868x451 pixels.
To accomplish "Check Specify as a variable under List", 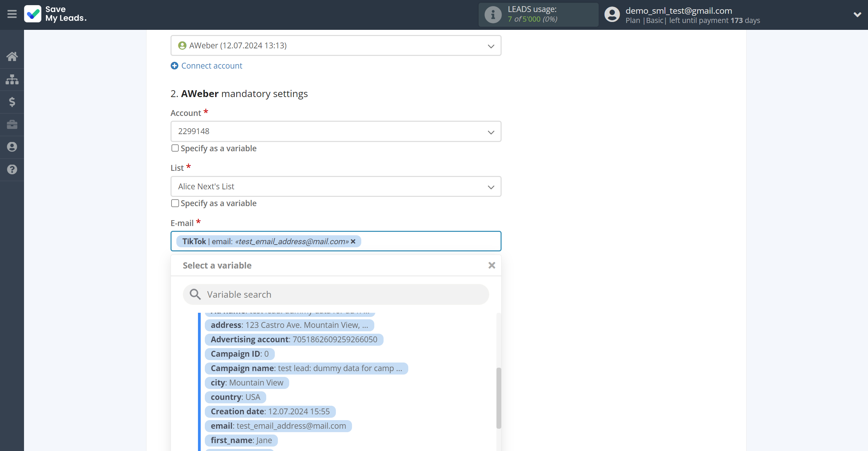I will click(175, 203).
